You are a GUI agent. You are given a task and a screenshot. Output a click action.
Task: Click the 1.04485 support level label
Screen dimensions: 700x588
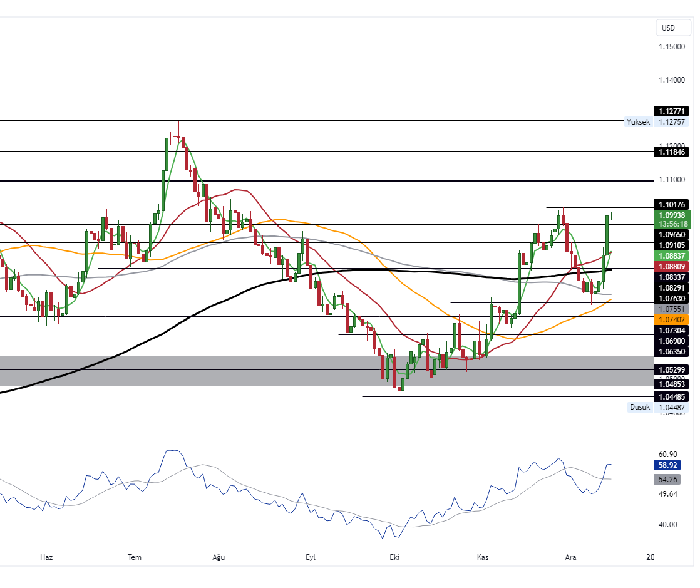point(671,397)
